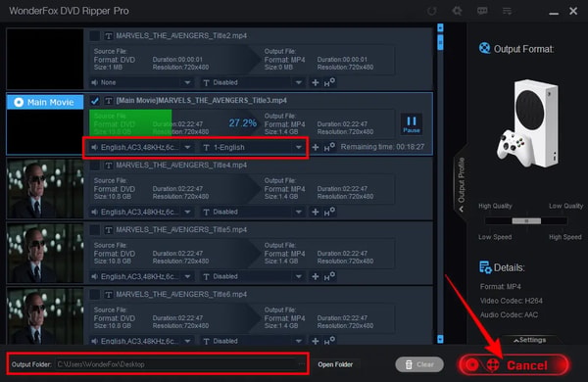The height and width of the screenshot is (382, 588).
Task: Check the Title4.mp4 checkbox
Action: point(95,165)
